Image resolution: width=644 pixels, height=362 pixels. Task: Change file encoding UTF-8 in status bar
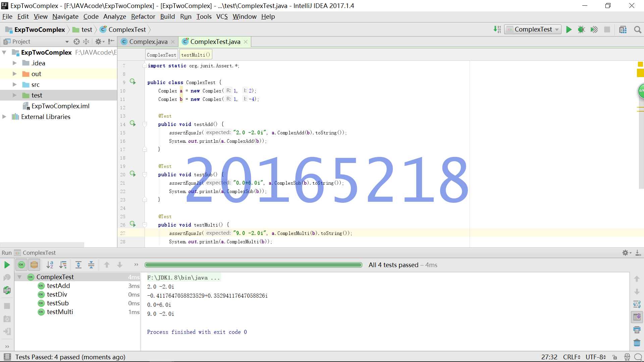(596, 357)
